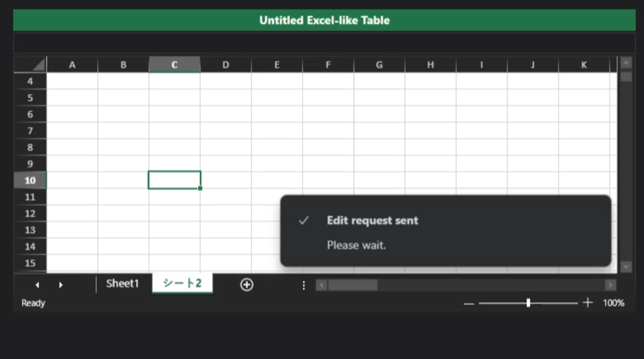
Task: Select column D header
Action: 226,65
